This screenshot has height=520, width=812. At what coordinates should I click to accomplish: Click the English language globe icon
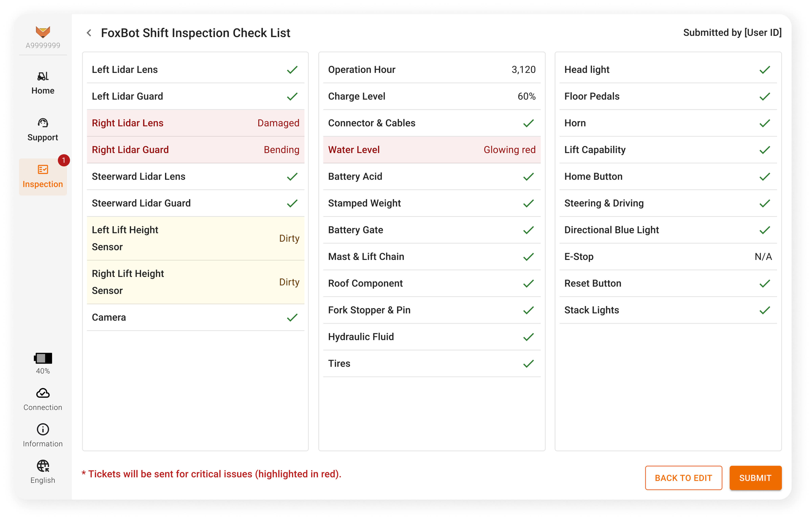tap(43, 466)
